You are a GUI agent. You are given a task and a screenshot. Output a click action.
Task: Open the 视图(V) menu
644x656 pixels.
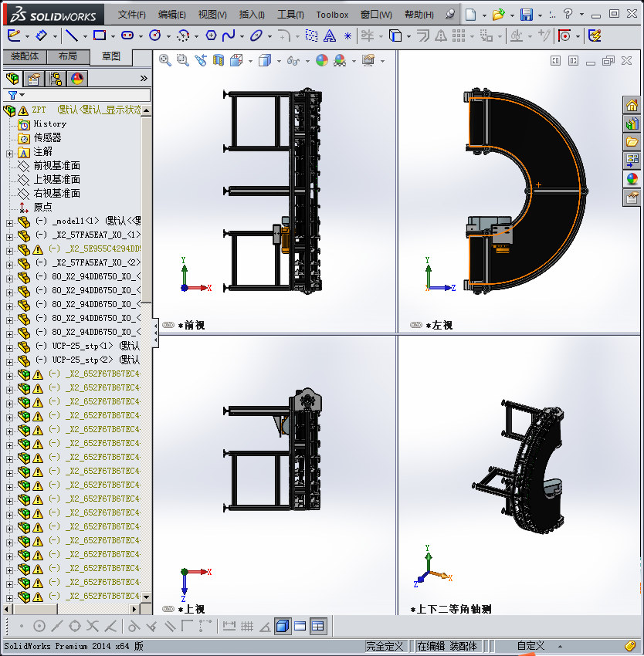pos(212,15)
